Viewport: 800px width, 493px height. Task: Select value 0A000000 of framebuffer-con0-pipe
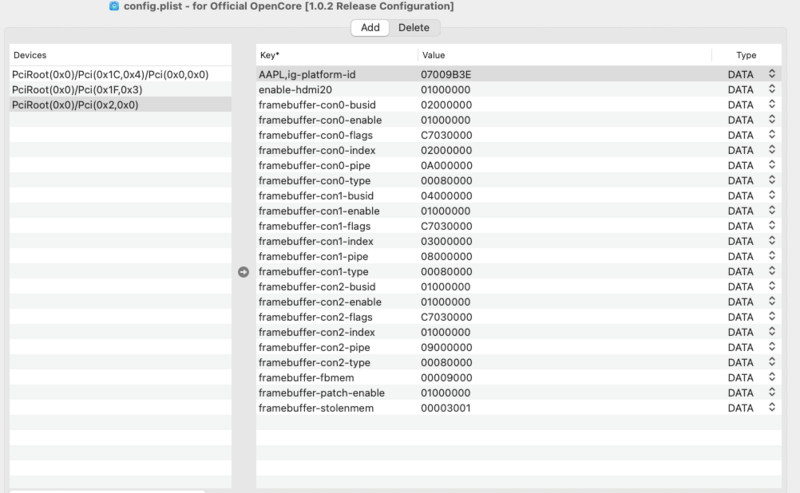coord(446,165)
